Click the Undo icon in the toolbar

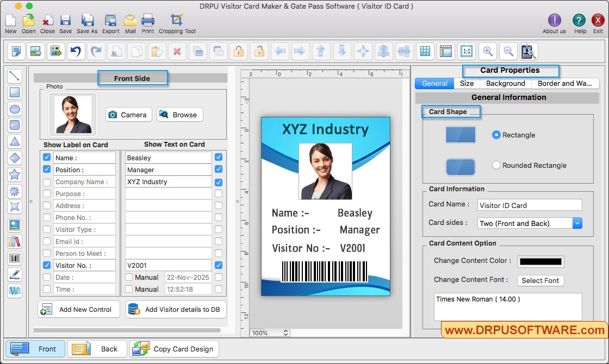(x=76, y=51)
